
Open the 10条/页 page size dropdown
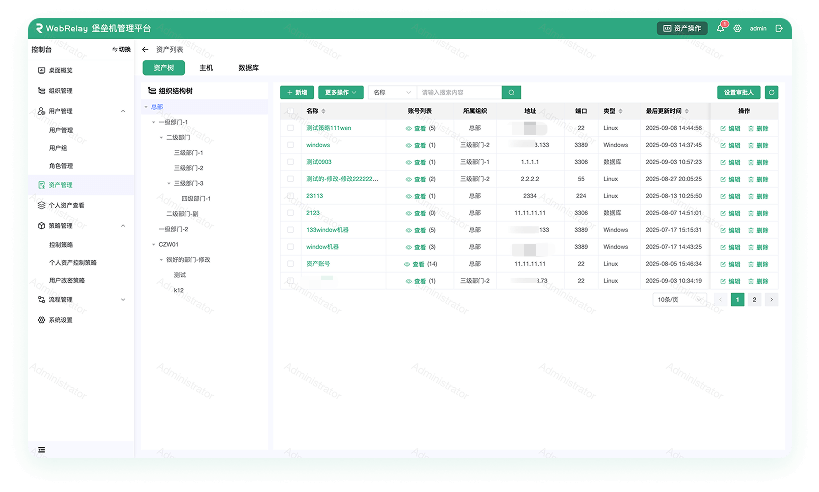(679, 300)
